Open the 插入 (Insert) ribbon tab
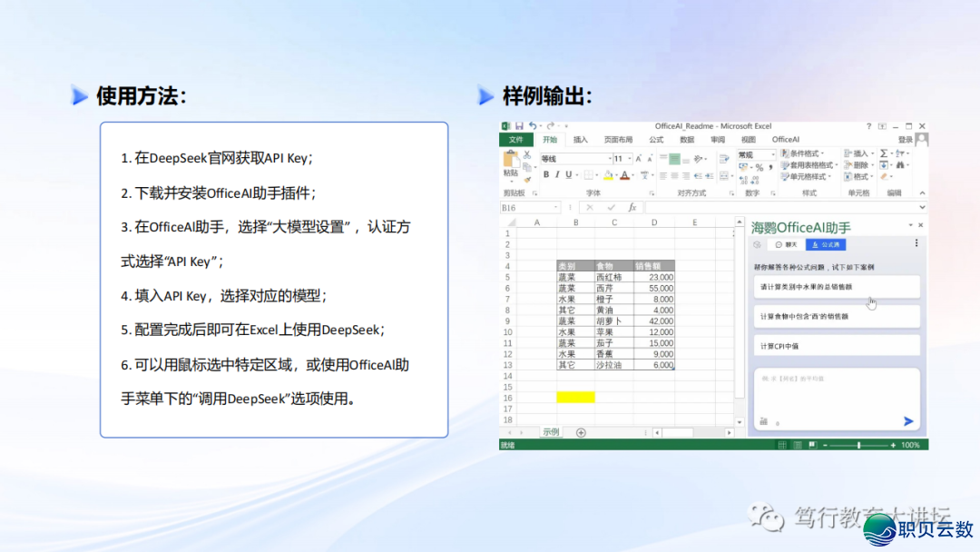 581,140
